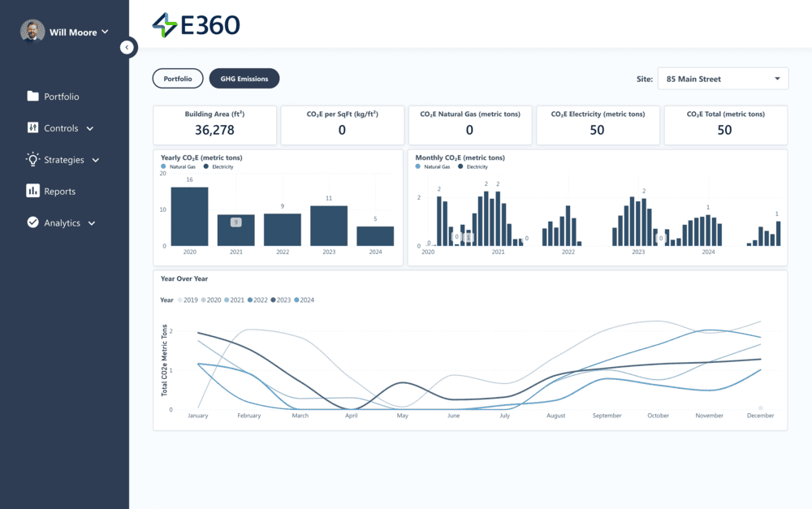This screenshot has height=509, width=812.
Task: Toggle Electricity in the Monthly CO₂E legend
Action: click(x=475, y=166)
